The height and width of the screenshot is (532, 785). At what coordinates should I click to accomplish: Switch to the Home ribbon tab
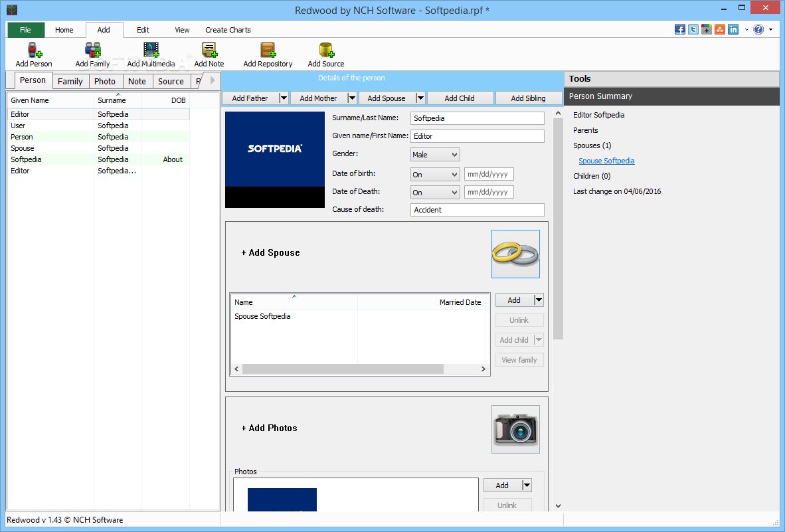64,30
